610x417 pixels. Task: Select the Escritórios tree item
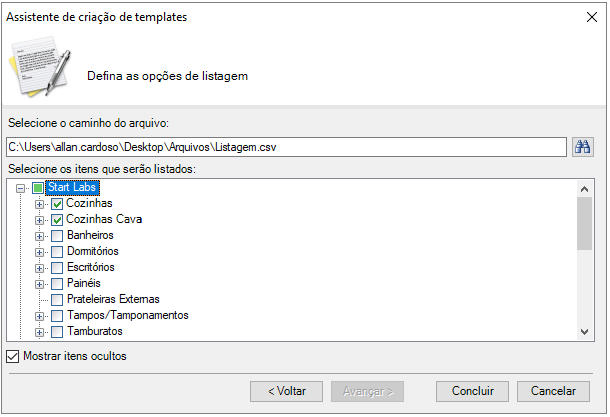pos(91,267)
